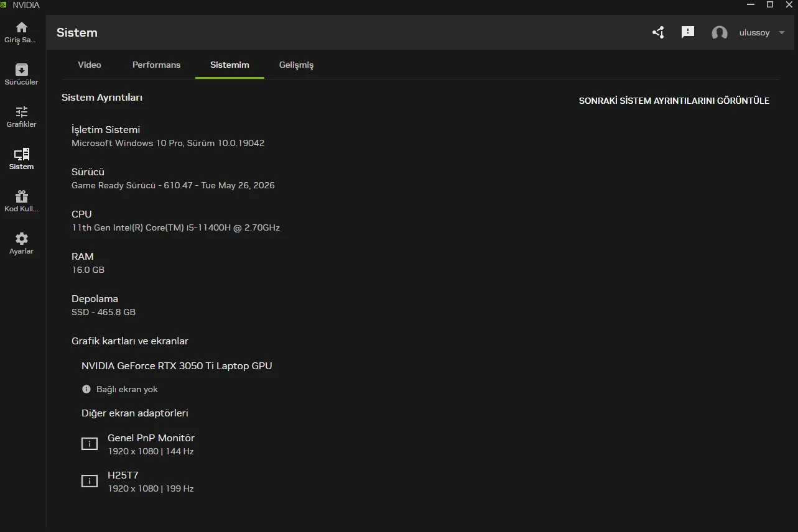Image resolution: width=798 pixels, height=532 pixels.
Task: Click the user avatar icon
Action: click(x=720, y=33)
